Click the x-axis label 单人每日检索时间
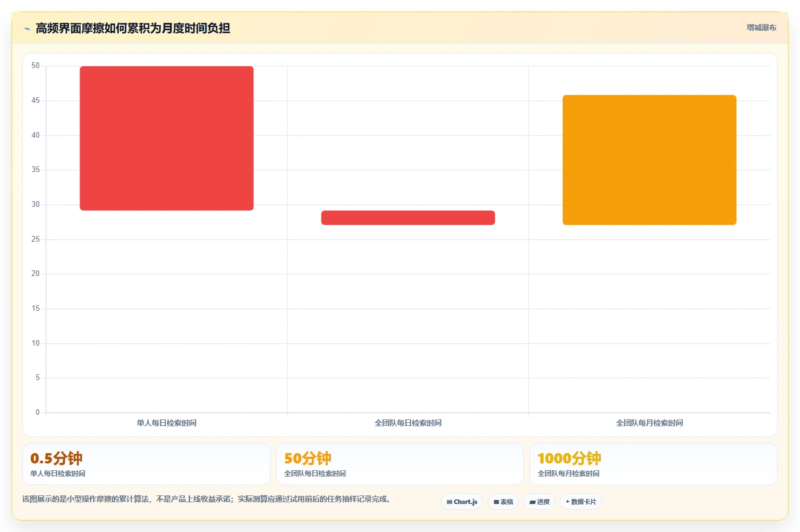This screenshot has height=532, width=800. [166, 423]
